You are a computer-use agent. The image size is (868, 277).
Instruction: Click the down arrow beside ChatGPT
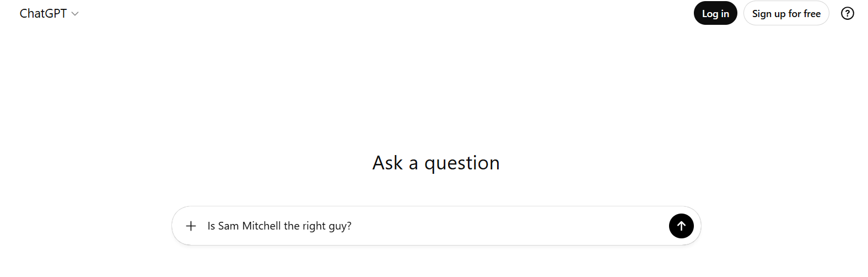(75, 14)
